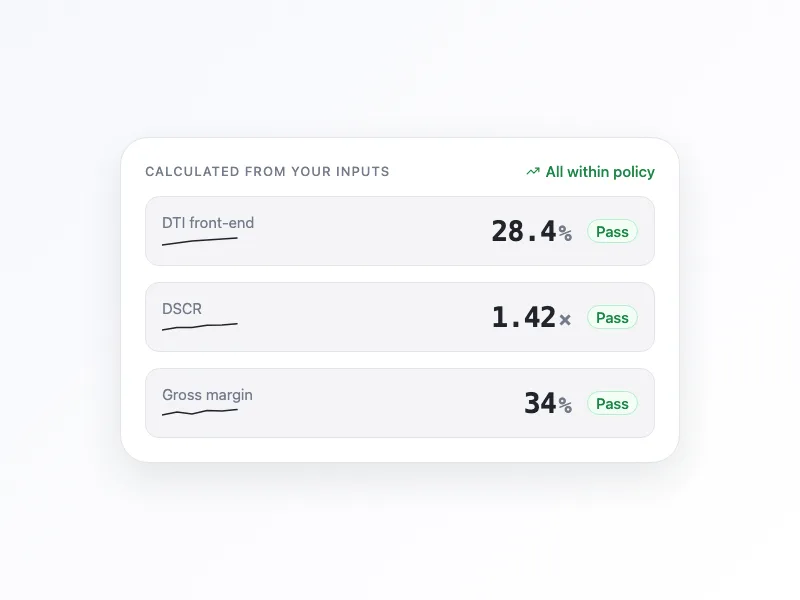Select the DSCR label

(x=182, y=309)
